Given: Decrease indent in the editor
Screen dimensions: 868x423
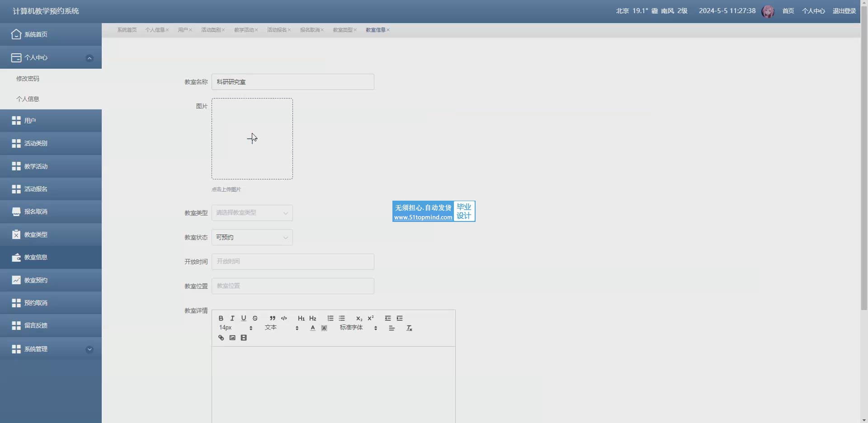Looking at the screenshot, I should click(x=388, y=318).
